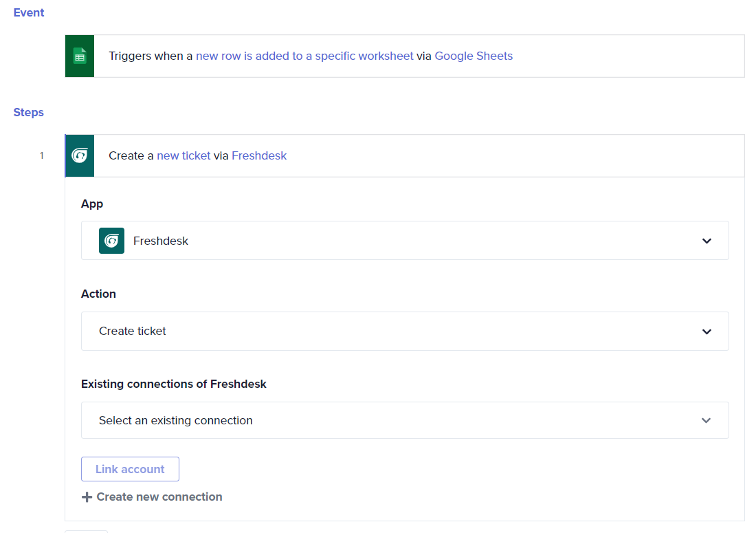Click the Link account button
756x533 pixels.
[130, 469]
